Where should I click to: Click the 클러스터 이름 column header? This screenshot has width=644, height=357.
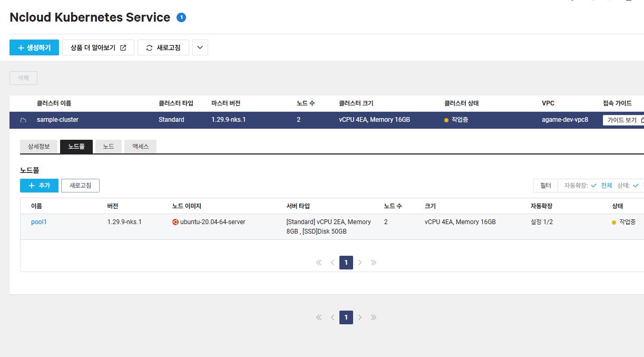pos(54,103)
